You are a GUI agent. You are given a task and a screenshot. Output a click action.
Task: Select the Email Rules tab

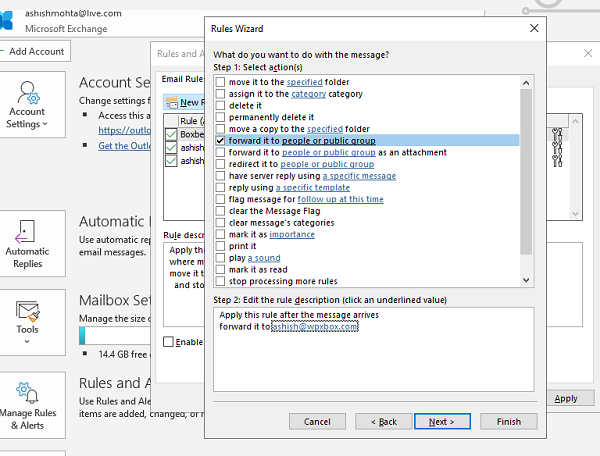[183, 79]
